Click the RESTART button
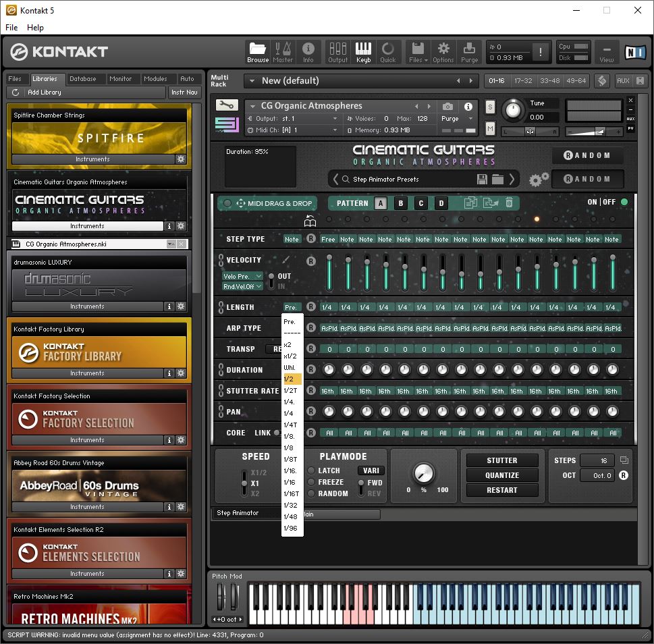Screen dimensions: 654x644 501,490
